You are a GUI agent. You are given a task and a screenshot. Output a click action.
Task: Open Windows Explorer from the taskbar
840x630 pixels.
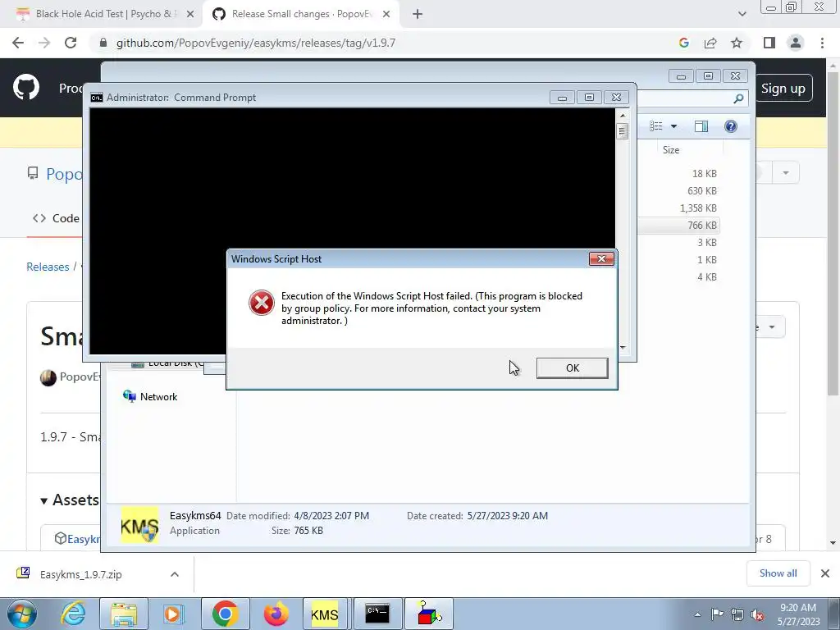124,614
